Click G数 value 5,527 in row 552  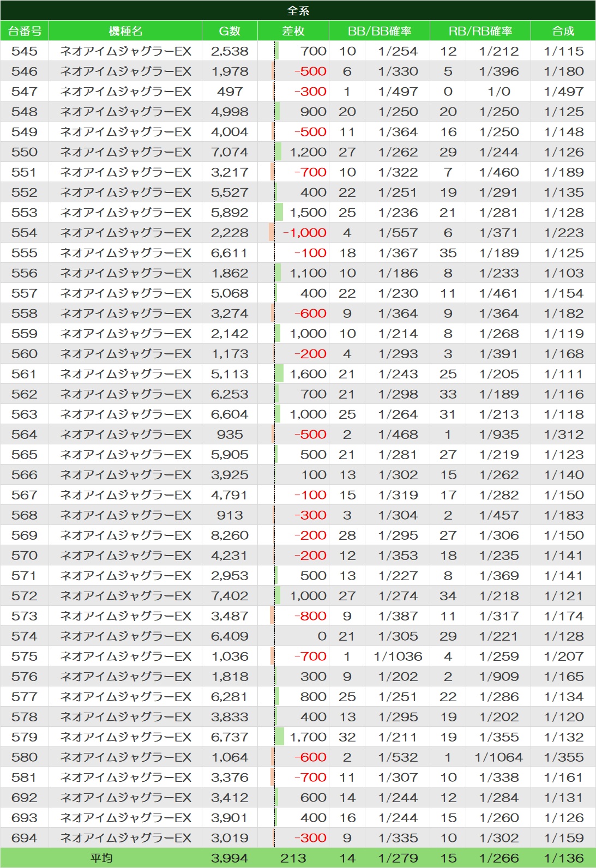[x=230, y=192]
